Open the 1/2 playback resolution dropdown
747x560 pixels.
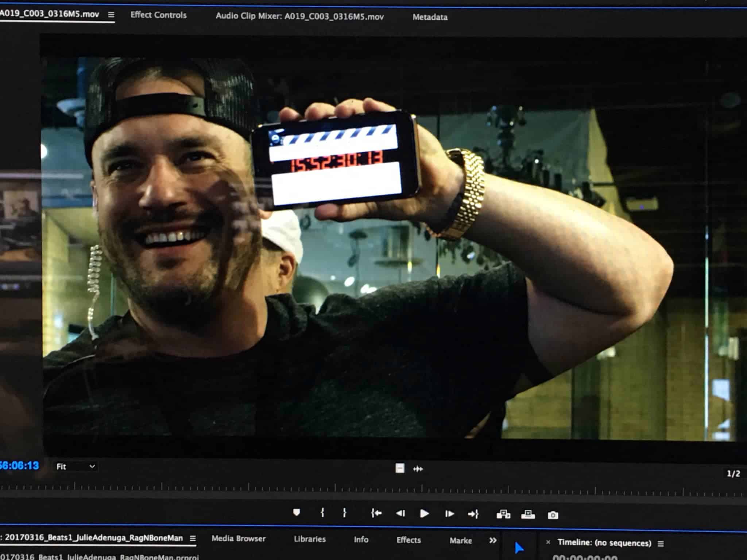pos(733,474)
